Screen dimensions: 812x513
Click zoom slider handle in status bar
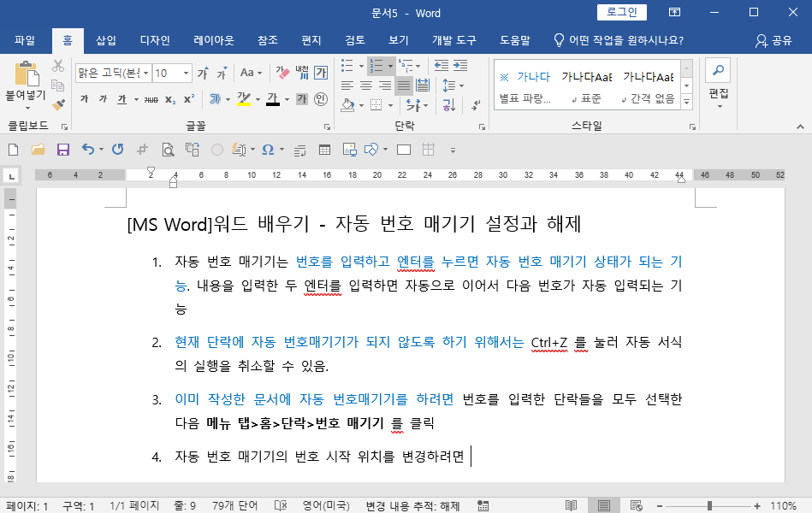pyautogui.click(x=709, y=506)
